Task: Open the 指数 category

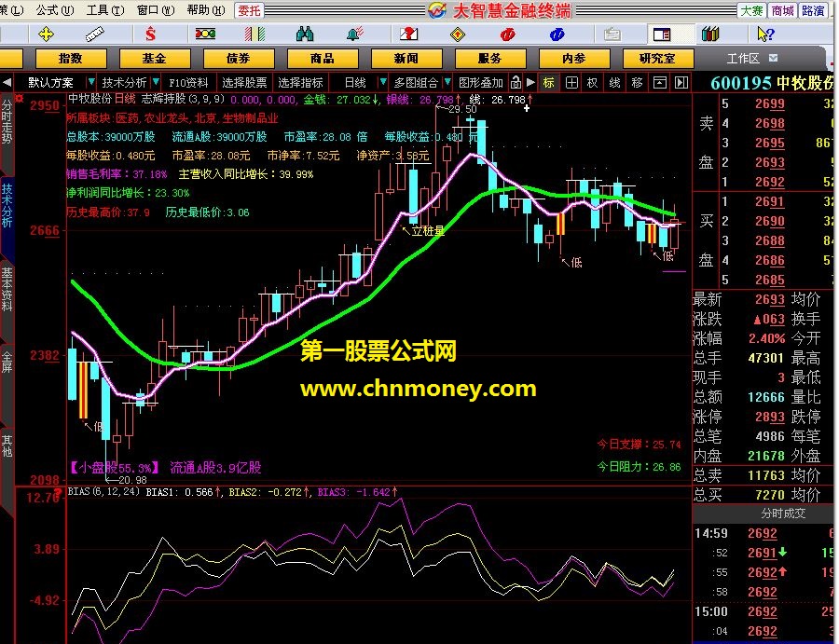Action: tap(71, 58)
